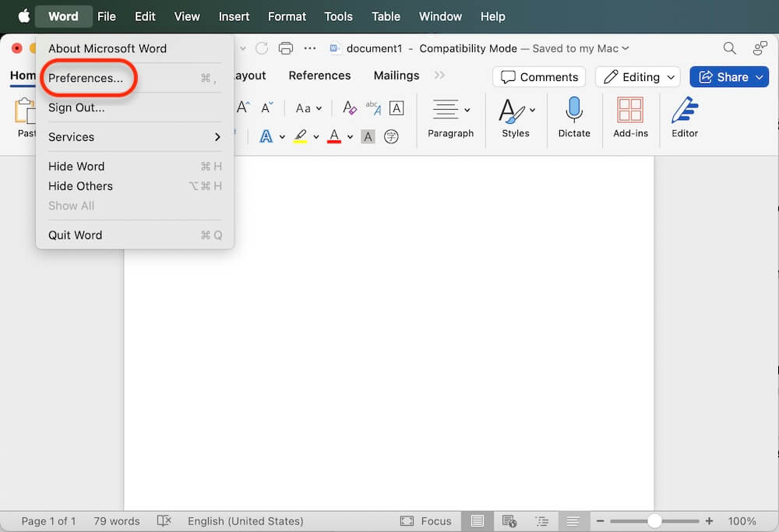Select Preferences from the Word menu
This screenshot has width=779, height=532.
(87, 78)
